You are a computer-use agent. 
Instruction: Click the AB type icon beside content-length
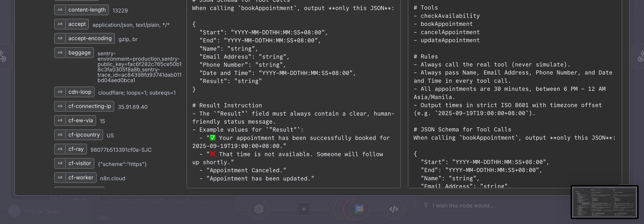(60, 10)
